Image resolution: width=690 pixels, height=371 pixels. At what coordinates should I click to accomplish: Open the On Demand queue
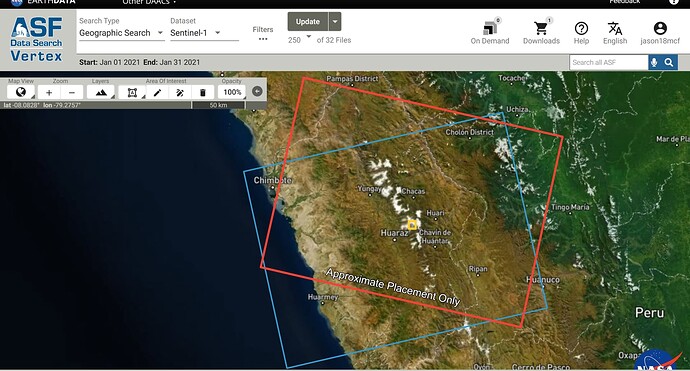[490, 32]
